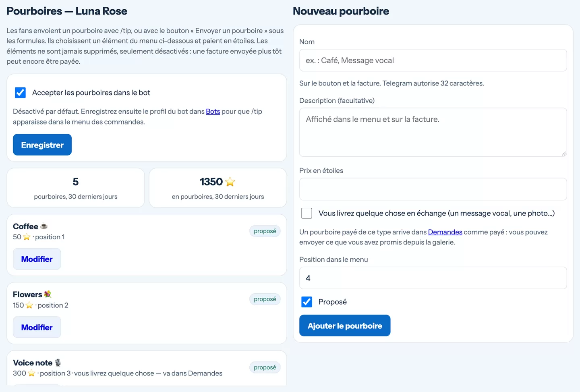Click into the Description textarea
The image size is (580, 392).
(x=433, y=132)
